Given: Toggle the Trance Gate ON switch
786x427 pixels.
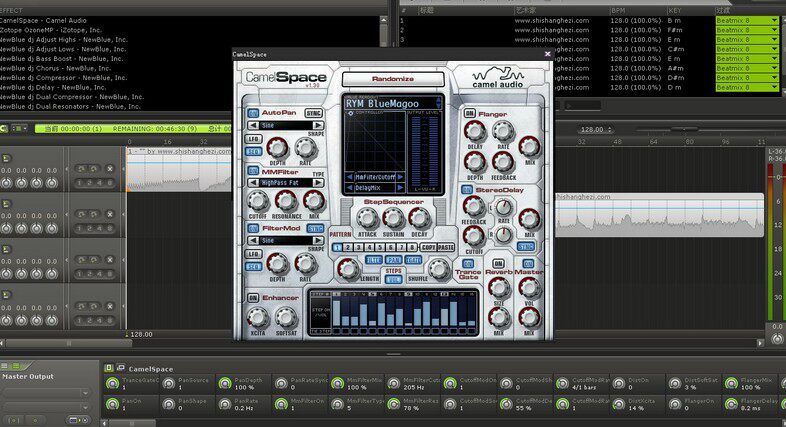Looking at the screenshot, I should coord(468,264).
